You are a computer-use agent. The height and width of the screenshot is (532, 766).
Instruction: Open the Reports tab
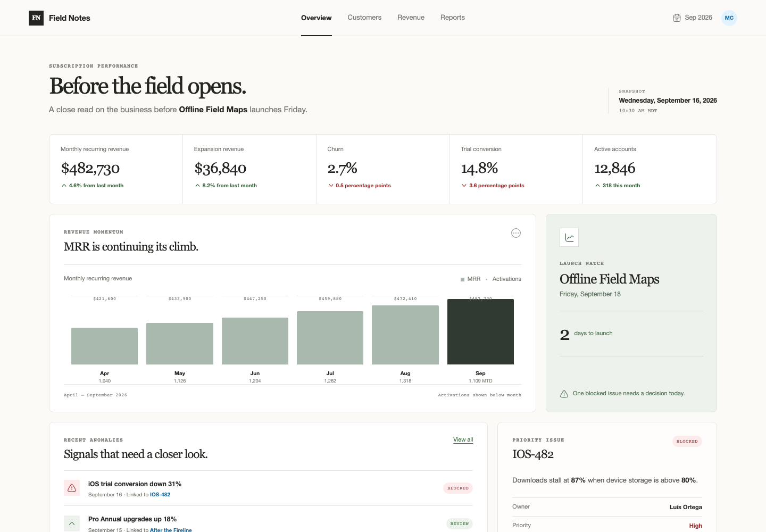tap(453, 18)
